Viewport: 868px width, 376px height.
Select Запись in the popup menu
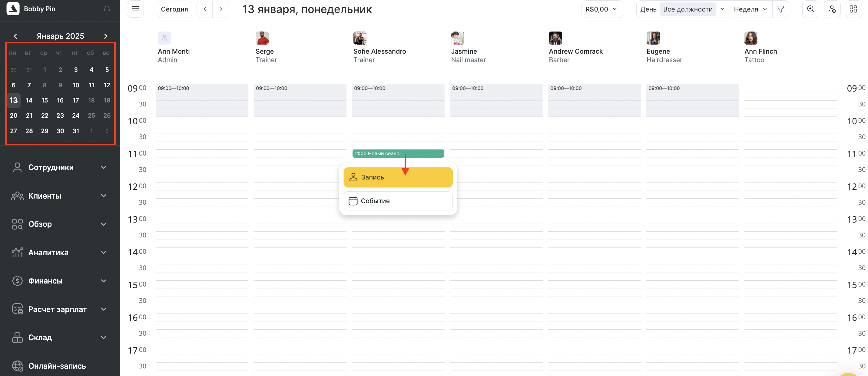[398, 177]
